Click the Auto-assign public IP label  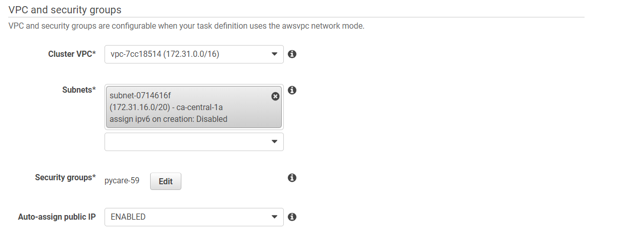(57, 217)
